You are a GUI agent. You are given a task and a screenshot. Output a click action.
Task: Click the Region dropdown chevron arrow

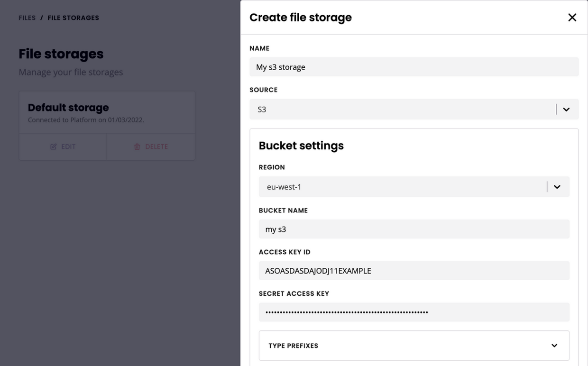(x=557, y=187)
